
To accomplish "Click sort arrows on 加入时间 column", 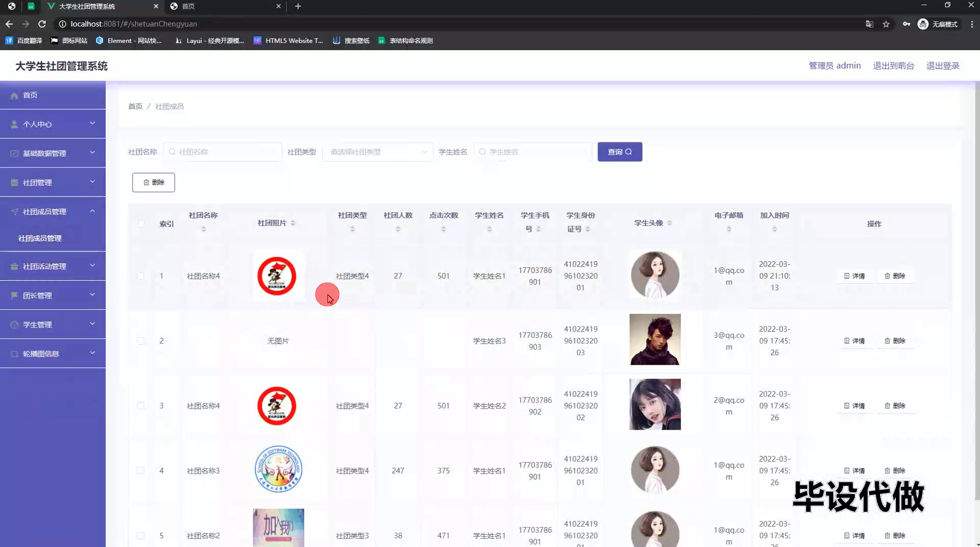I will 775,229.
